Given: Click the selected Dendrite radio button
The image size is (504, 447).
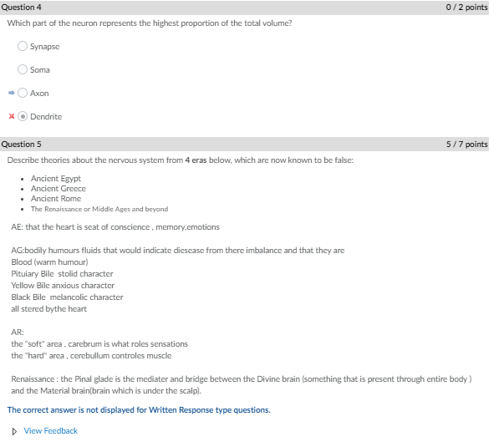Looking at the screenshot, I should [x=23, y=117].
